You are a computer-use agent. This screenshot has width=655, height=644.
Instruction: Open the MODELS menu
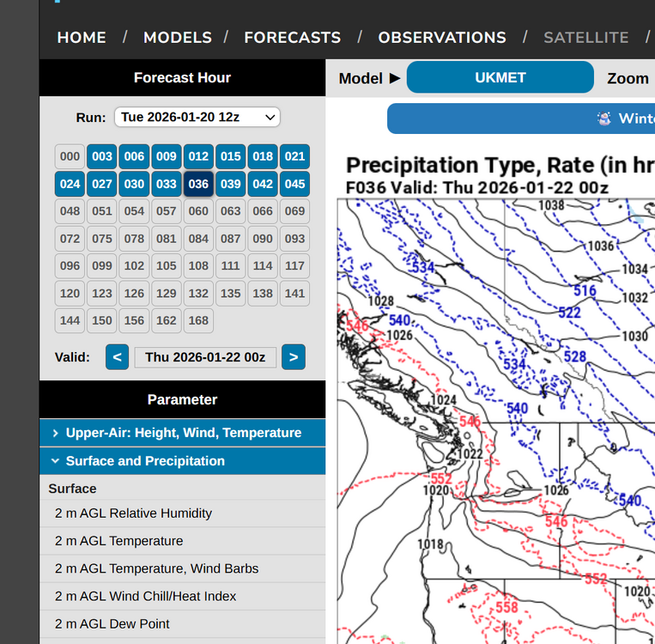(177, 38)
